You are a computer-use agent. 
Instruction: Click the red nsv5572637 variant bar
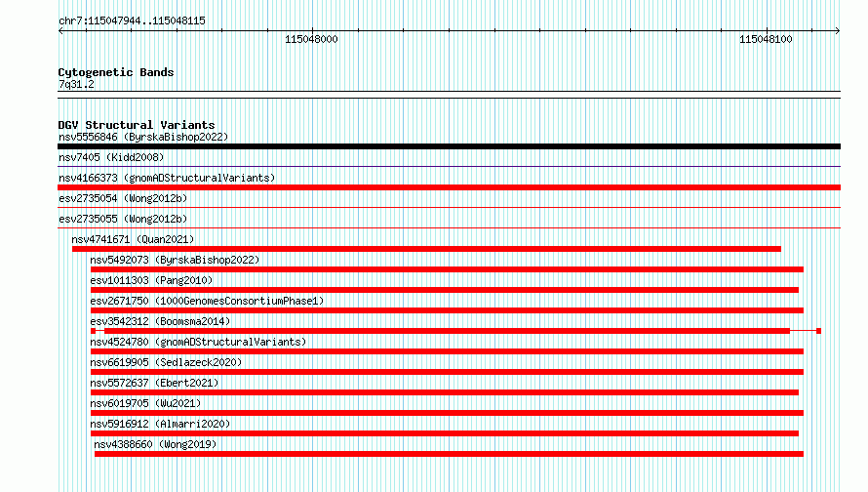445,392
